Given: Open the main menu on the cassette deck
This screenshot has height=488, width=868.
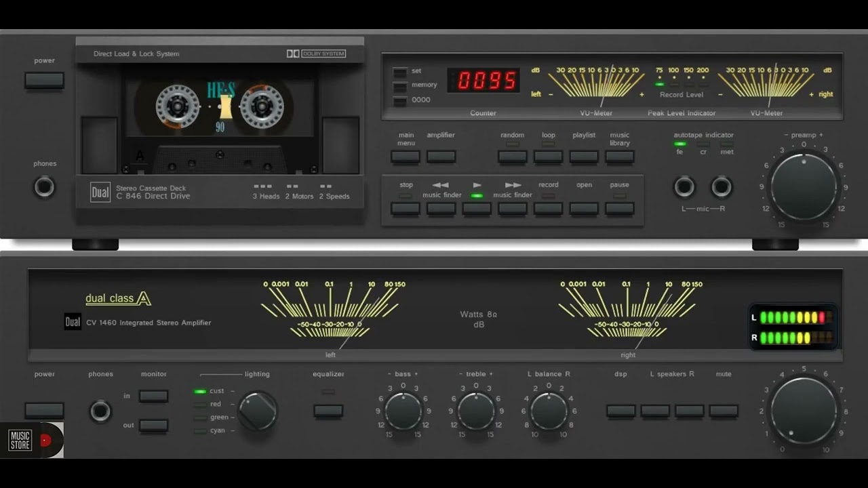Looking at the screenshot, I should [x=406, y=157].
